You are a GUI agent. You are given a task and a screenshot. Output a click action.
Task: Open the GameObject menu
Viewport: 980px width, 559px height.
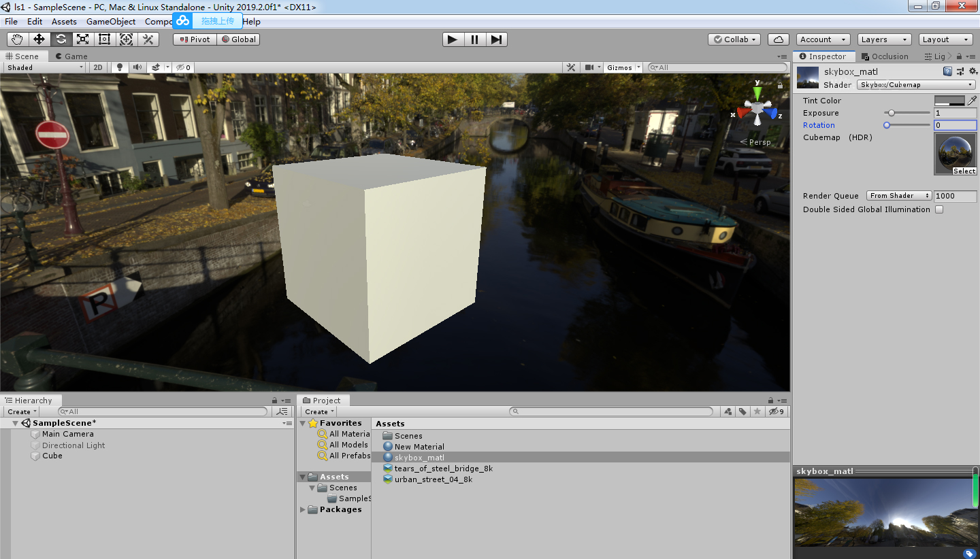coord(111,21)
